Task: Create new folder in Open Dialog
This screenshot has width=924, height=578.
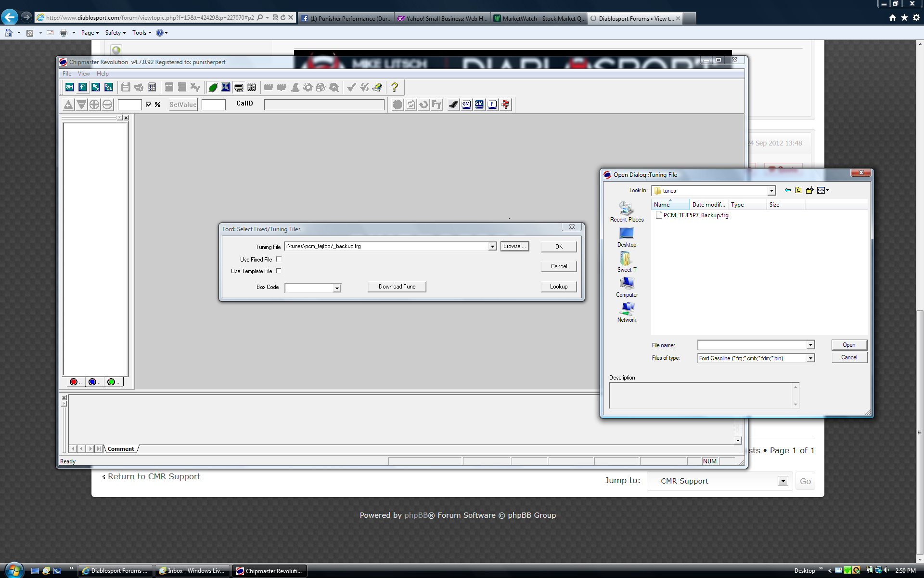Action: 810,190
